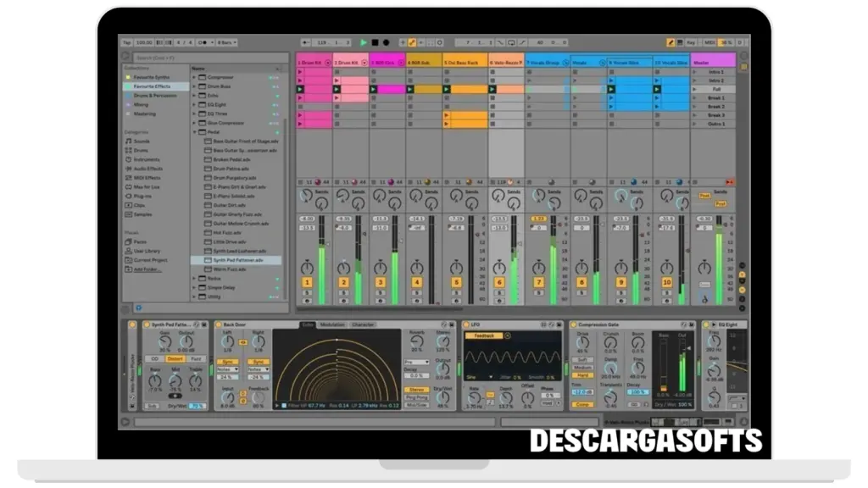Open the Plug-ins category
The height and width of the screenshot is (488, 868).
141,196
